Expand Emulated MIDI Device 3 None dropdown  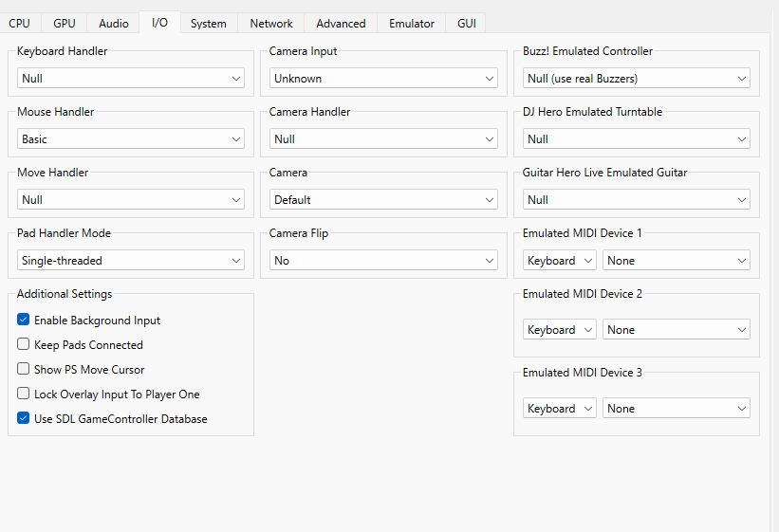677,409
